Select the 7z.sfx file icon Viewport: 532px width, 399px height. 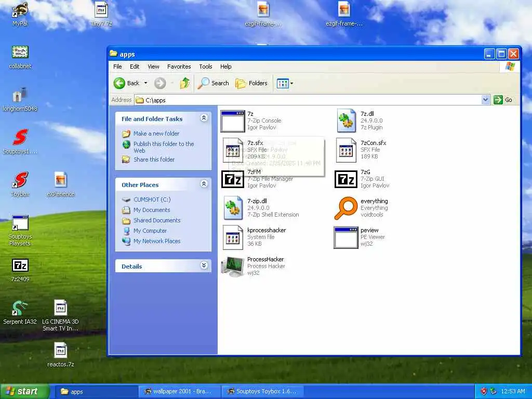click(x=233, y=150)
